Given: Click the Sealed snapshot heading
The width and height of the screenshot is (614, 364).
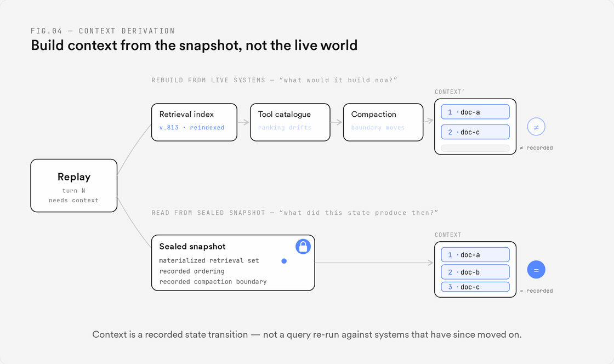Looking at the screenshot, I should coord(192,247).
